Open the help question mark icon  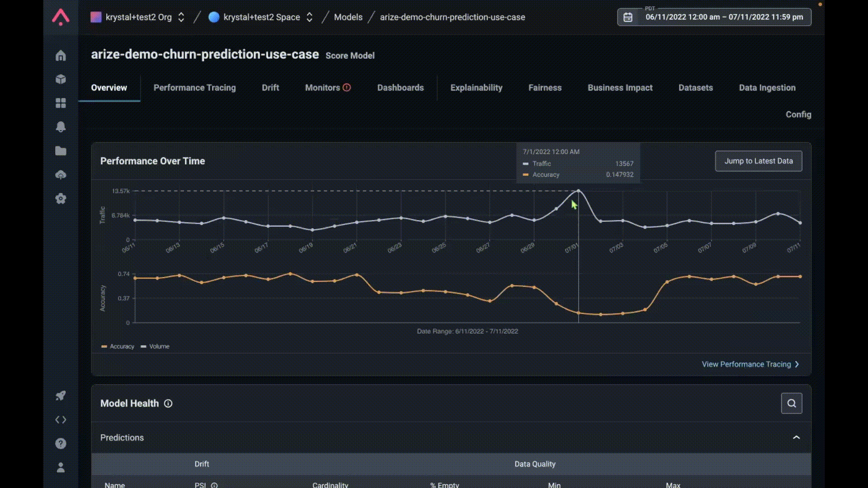click(61, 443)
